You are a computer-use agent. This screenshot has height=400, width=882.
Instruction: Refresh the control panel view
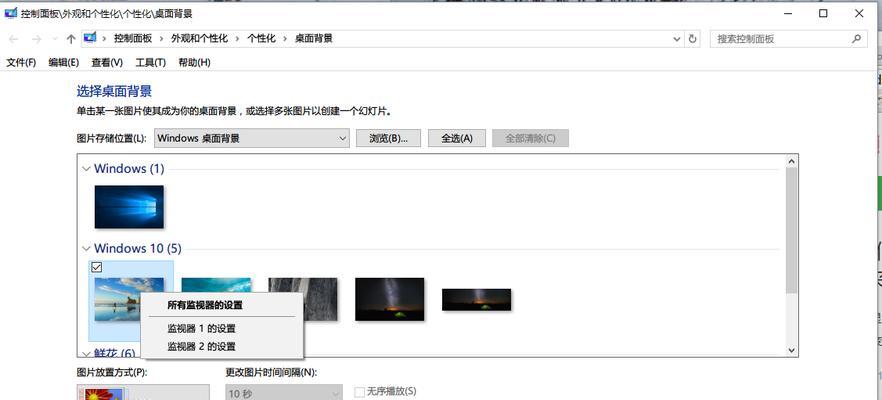[692, 39]
